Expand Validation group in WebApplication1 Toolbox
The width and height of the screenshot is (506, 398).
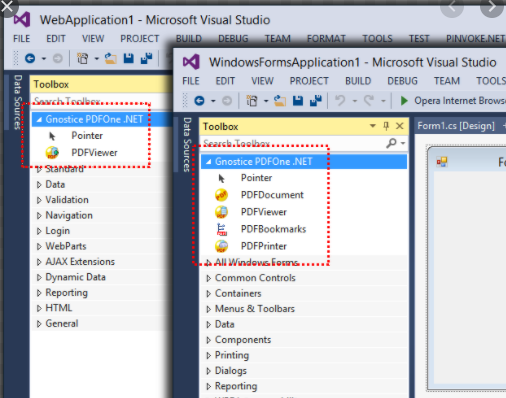39,200
